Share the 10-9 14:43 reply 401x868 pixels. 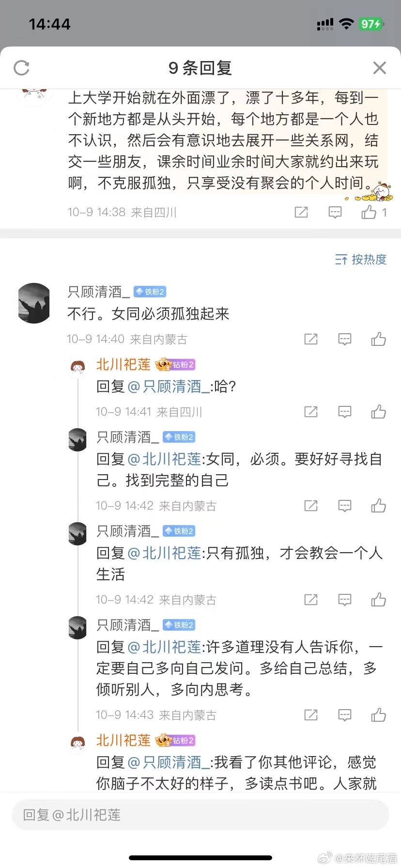310,715
